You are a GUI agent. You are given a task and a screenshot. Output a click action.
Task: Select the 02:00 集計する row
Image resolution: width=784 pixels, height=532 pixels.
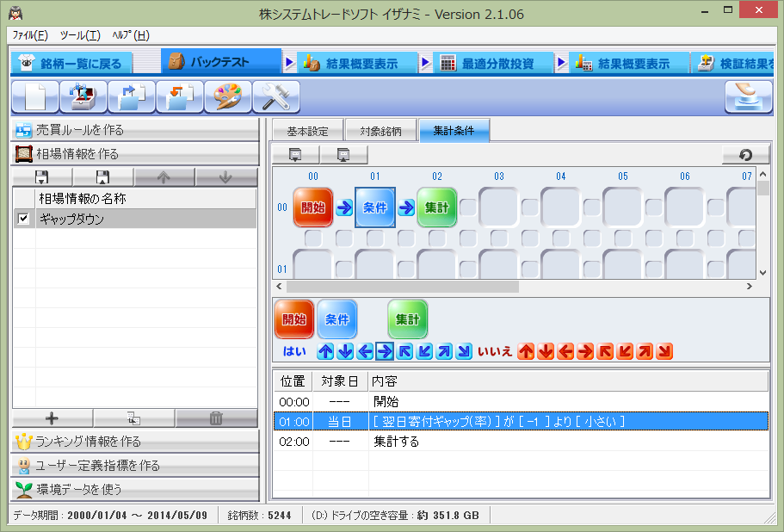click(x=521, y=442)
